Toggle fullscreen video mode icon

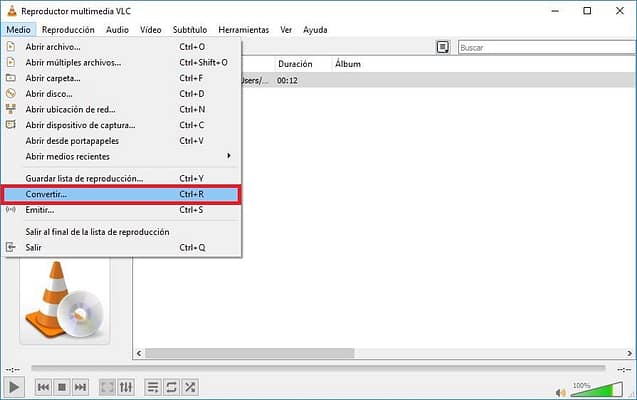(x=108, y=387)
